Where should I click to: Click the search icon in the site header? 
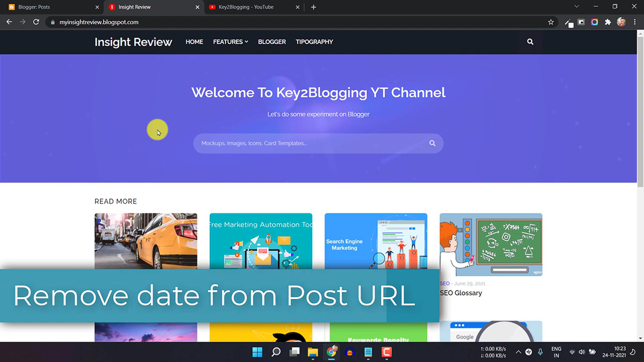click(530, 42)
